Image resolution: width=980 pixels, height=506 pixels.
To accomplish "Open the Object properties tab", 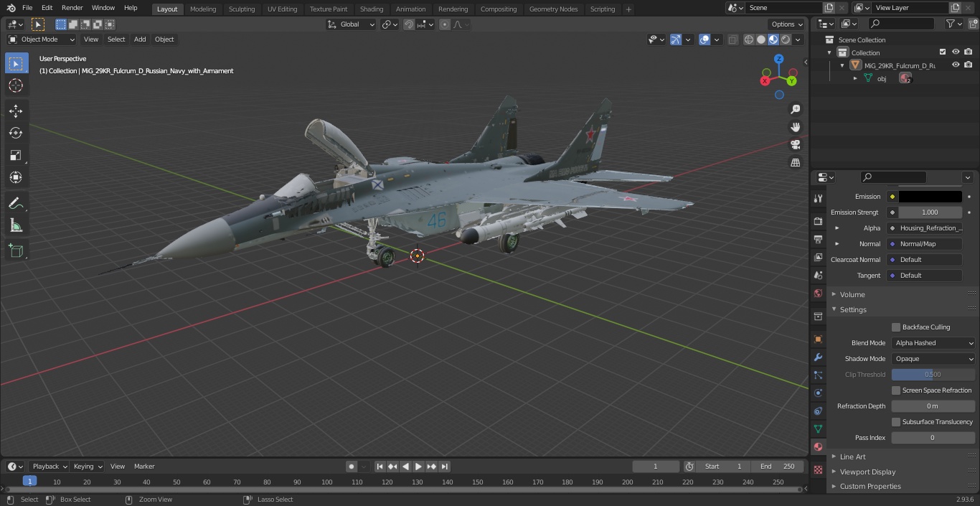I will pos(818,339).
